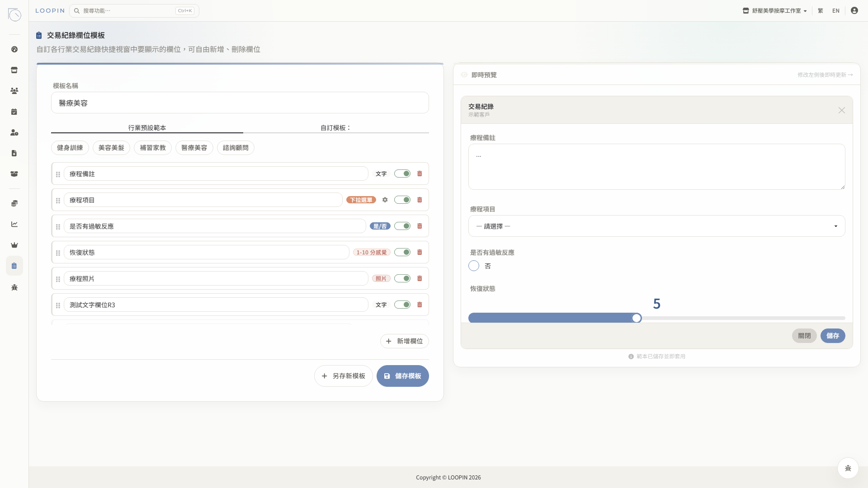This screenshot has height=488, width=868.
Task: Open the user account icon
Action: (x=854, y=10)
